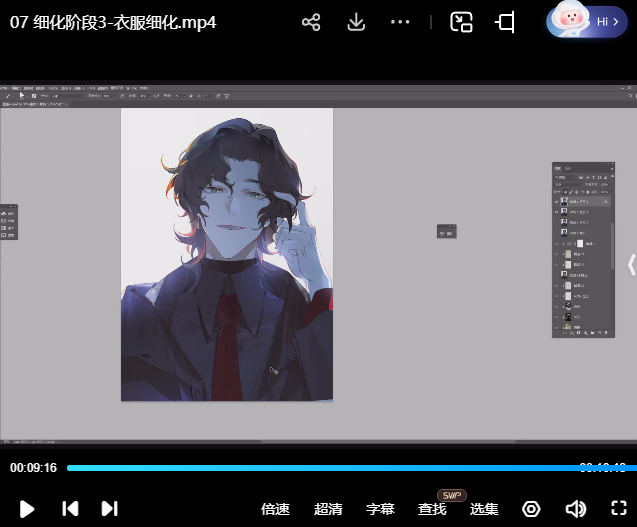The width and height of the screenshot is (637, 527).
Task: Open the 超清 video quality menu
Action: (328, 509)
